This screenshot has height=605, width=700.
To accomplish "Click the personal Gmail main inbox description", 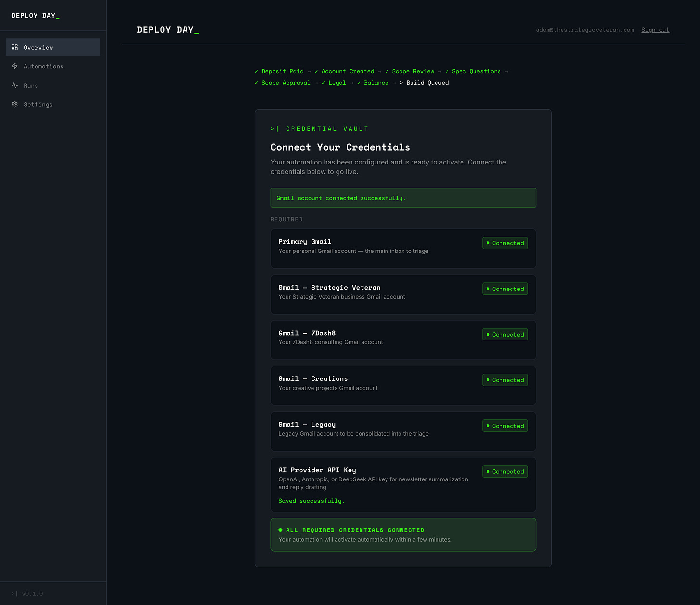I will 353,251.
